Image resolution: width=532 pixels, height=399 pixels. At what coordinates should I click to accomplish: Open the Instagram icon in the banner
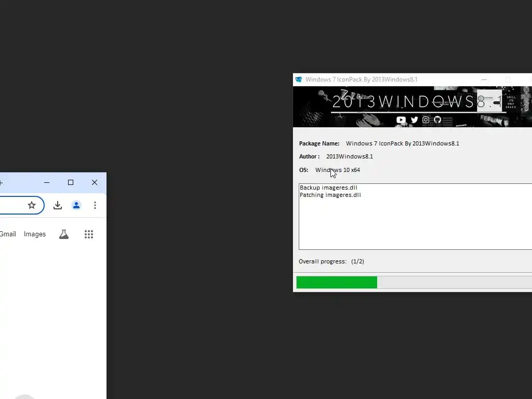click(425, 119)
